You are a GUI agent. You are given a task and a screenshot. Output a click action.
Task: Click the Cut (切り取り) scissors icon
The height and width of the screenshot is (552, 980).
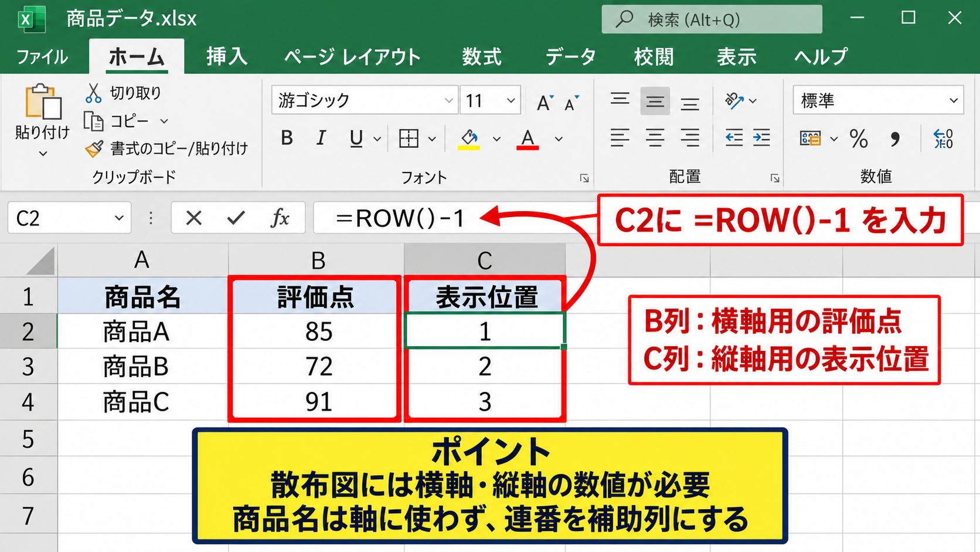click(93, 93)
